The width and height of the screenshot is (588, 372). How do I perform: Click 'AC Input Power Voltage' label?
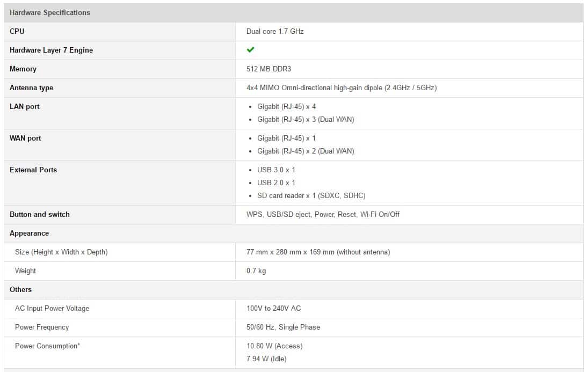point(52,308)
